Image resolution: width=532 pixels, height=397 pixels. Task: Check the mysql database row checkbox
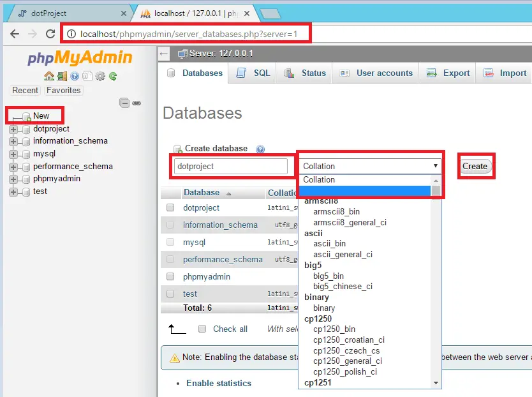(x=170, y=242)
